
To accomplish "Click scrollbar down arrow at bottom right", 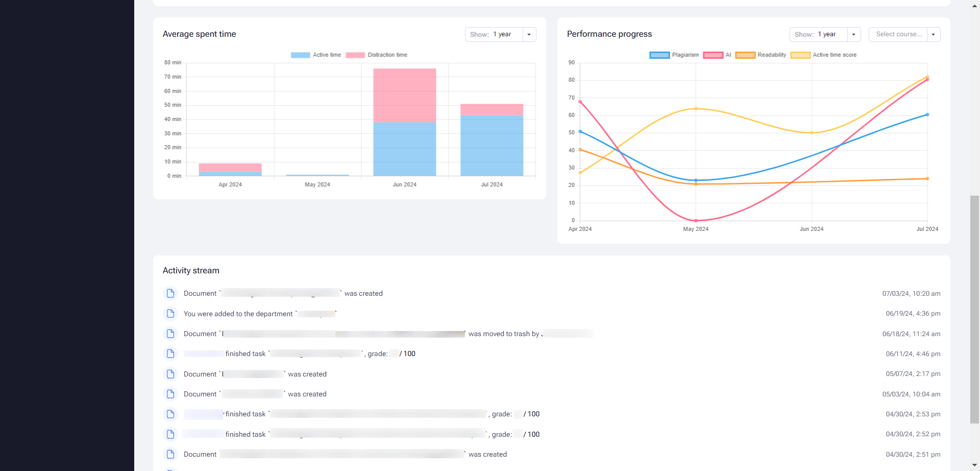I will pyautogui.click(x=975, y=465).
